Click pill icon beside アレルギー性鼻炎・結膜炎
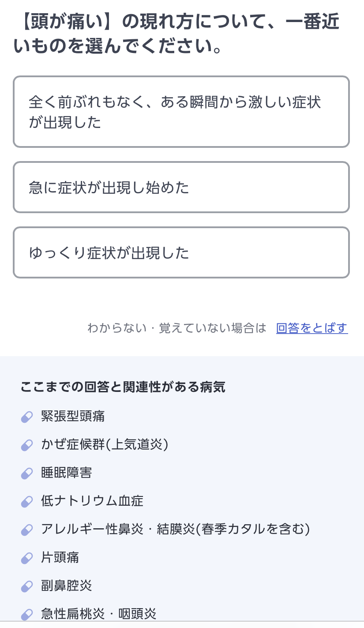Viewport: 364px width, 628px height. coord(27,530)
